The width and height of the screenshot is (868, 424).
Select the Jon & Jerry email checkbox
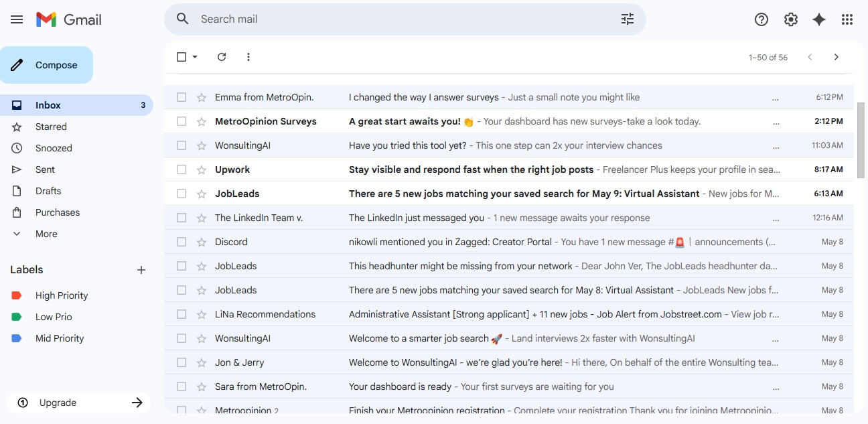(x=182, y=362)
